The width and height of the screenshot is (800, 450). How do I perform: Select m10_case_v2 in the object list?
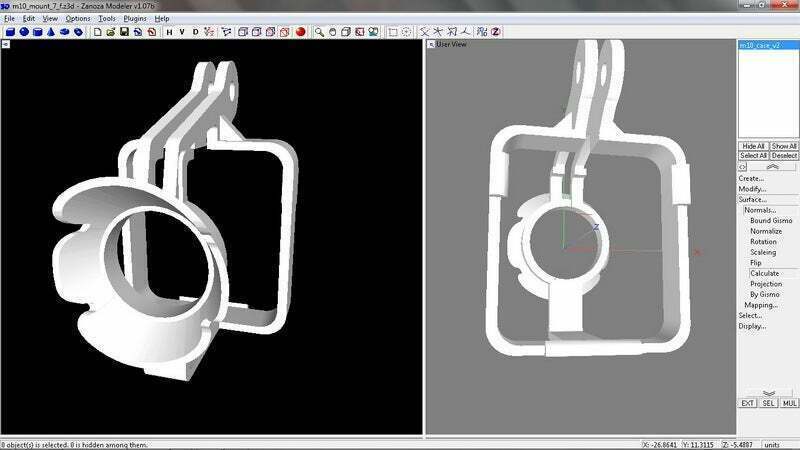point(760,45)
